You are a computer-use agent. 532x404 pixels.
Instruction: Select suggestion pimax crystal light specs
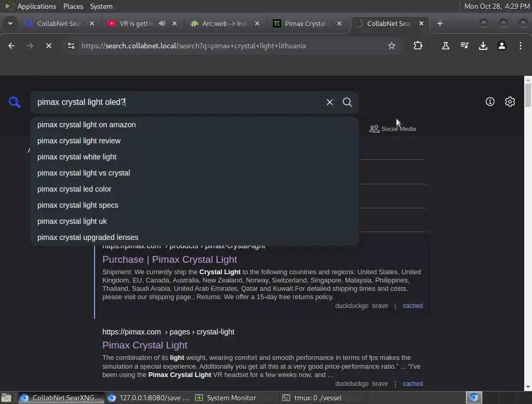click(194, 205)
